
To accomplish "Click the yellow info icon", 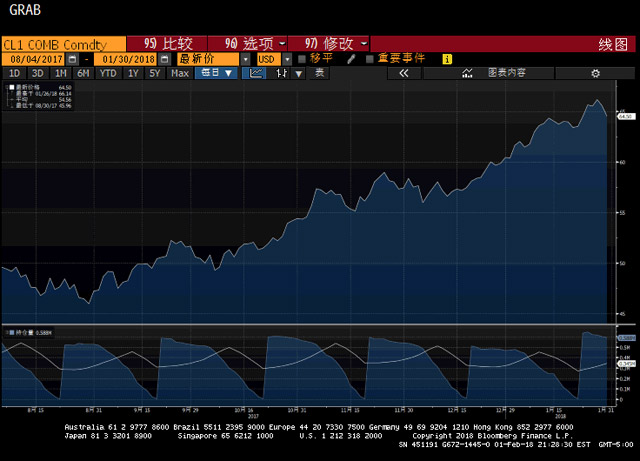I will pos(446,59).
